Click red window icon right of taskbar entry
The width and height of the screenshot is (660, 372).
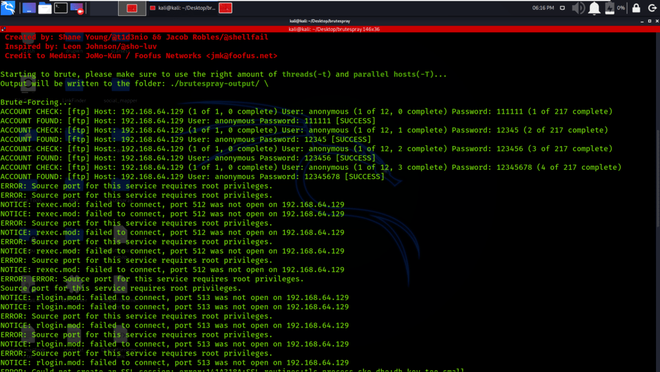pos(225,8)
